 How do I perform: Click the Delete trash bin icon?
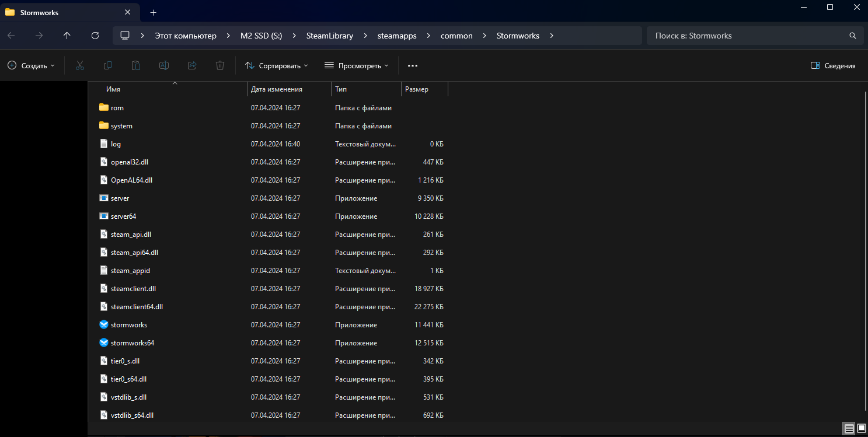pyautogui.click(x=220, y=66)
